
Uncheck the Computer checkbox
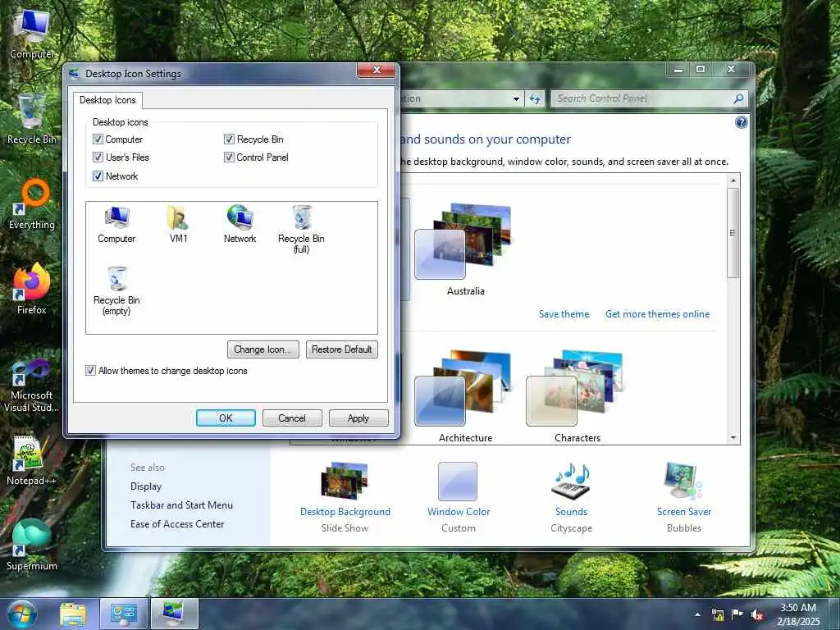pos(98,139)
